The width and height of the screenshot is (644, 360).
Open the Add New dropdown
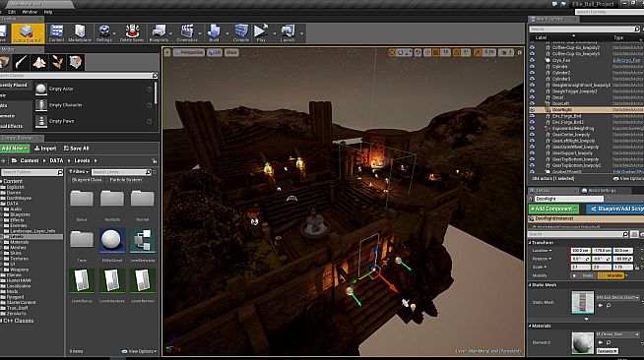[15, 149]
